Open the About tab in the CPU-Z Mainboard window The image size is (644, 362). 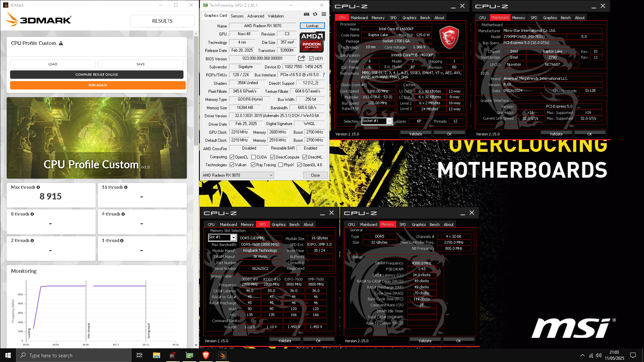pos(580,18)
